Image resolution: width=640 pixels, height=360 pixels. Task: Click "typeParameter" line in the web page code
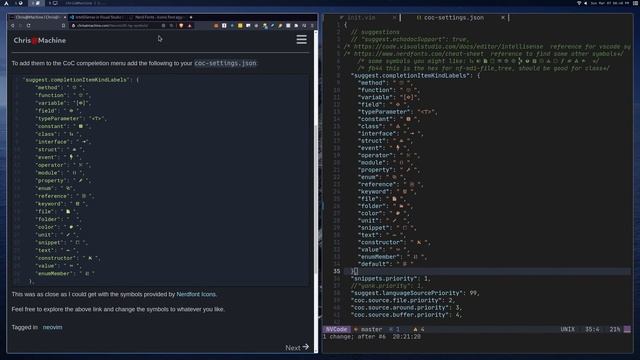(x=71, y=118)
